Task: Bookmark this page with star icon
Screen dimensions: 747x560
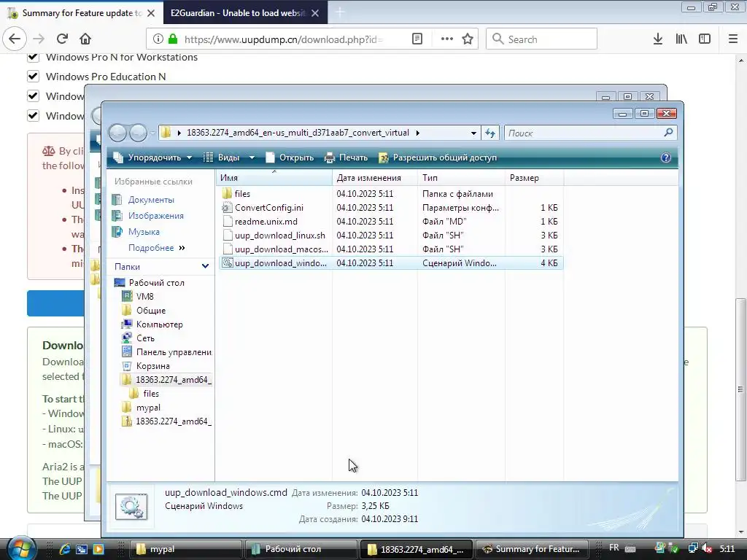Action: [468, 39]
